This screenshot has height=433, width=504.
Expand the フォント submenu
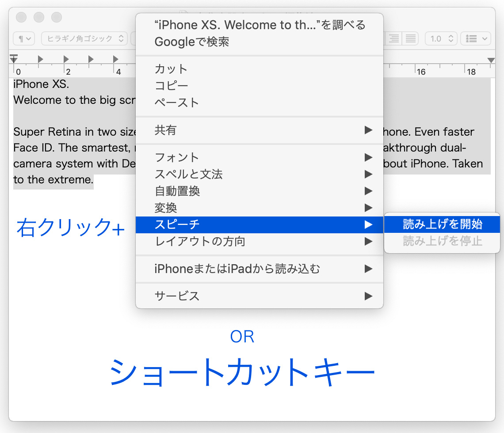pyautogui.click(x=260, y=157)
